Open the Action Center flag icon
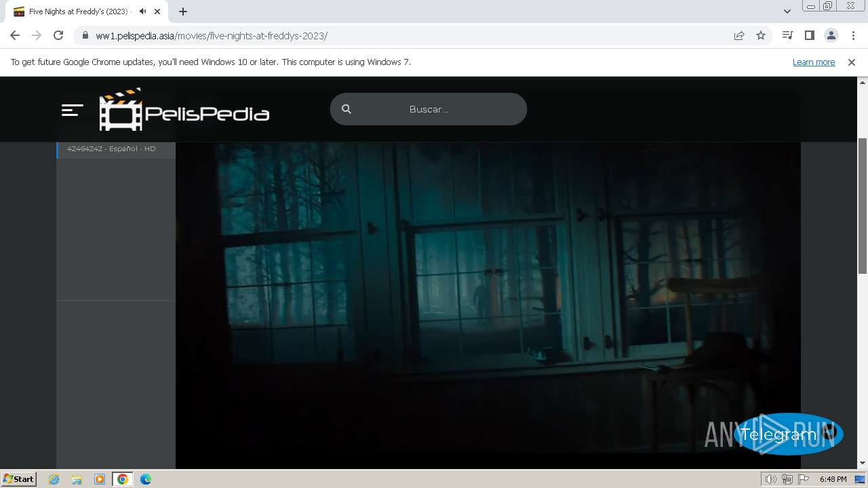 [804, 479]
